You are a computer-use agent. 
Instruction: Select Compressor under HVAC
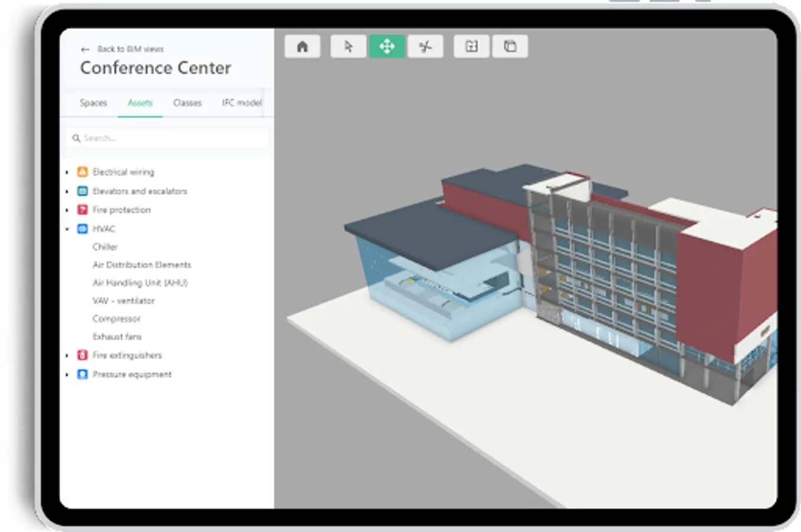pyautogui.click(x=116, y=319)
